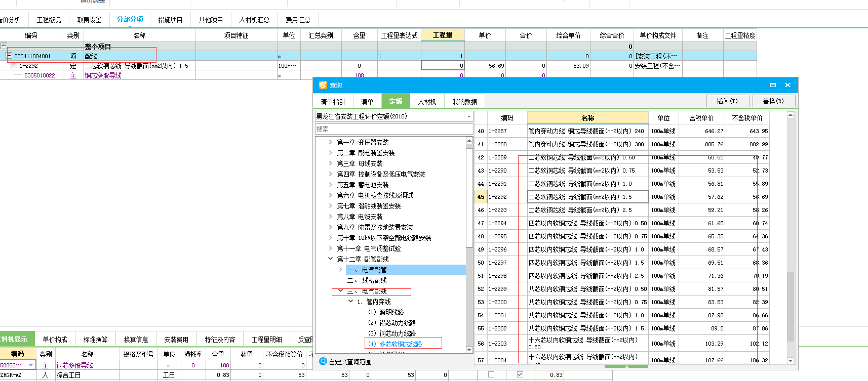This screenshot has height=381, width=868.
Task: Click the 综合单价 column header
Action: (568, 35)
